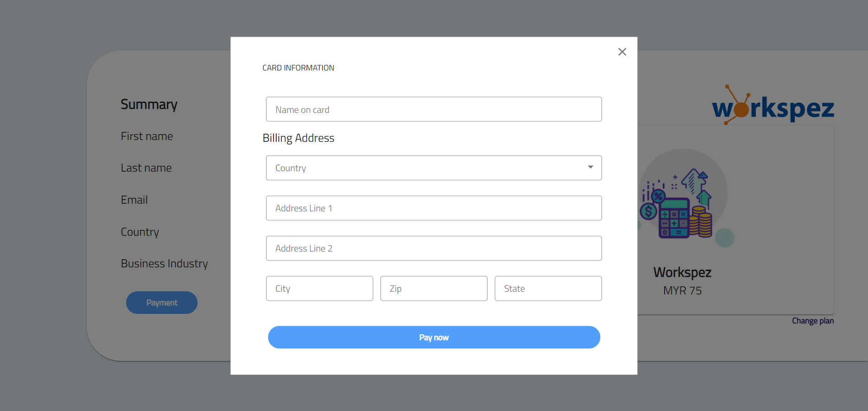
Task: Focus the Name on card field
Action: (434, 109)
